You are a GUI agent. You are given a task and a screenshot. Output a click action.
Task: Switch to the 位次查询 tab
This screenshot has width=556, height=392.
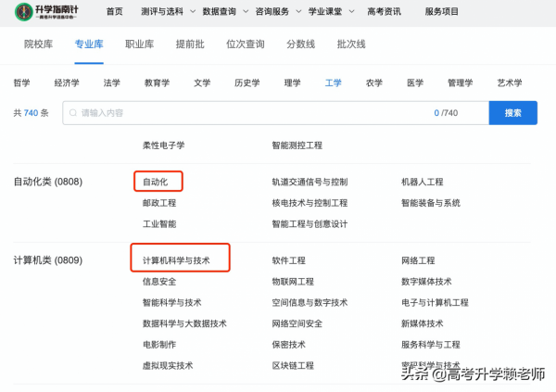coord(246,44)
